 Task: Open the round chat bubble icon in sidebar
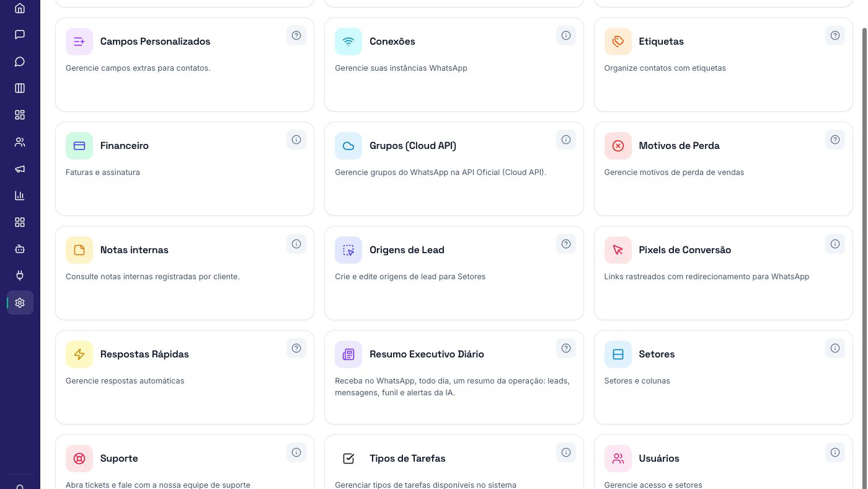[x=20, y=61]
